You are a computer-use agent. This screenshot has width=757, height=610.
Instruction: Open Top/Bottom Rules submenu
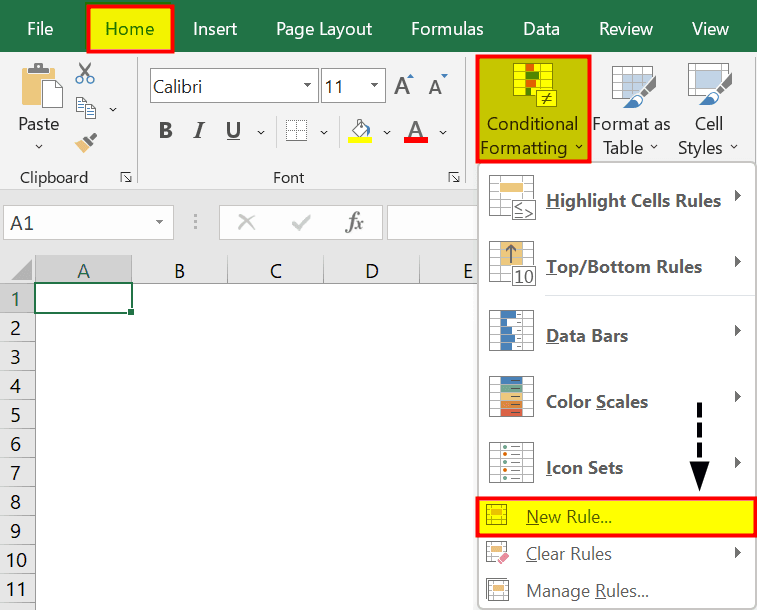click(x=616, y=265)
